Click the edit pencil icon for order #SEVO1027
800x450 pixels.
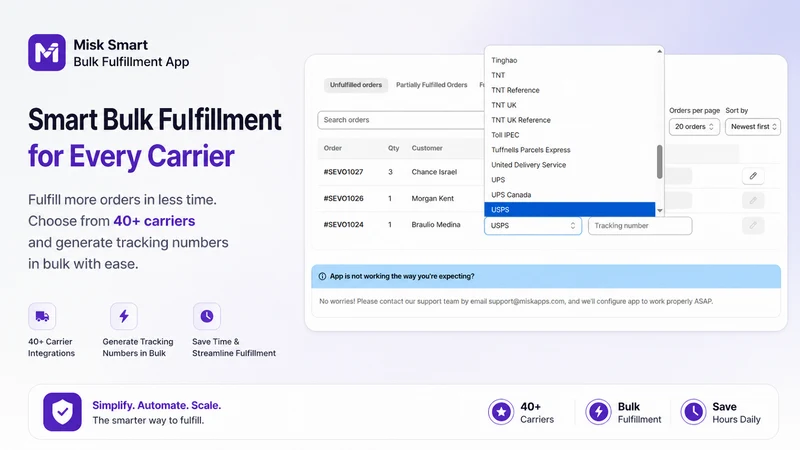coord(753,176)
